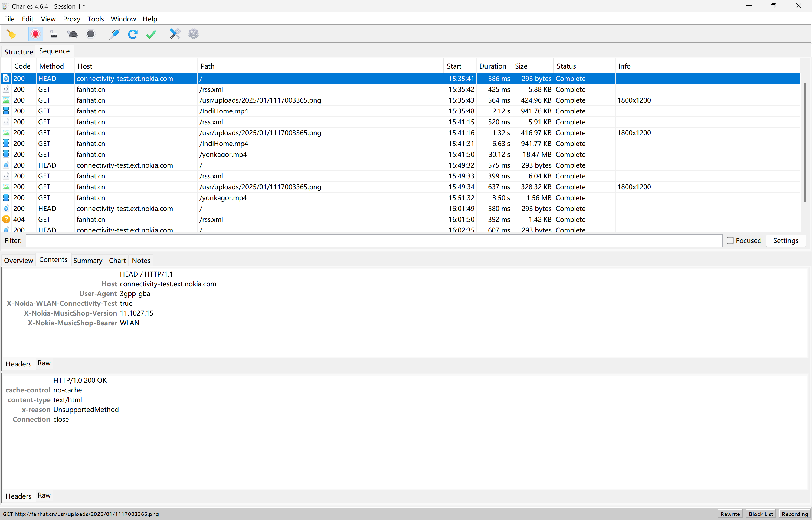812x520 pixels.
Task: Click image icon of 15:49:34 png row
Action: click(6, 187)
